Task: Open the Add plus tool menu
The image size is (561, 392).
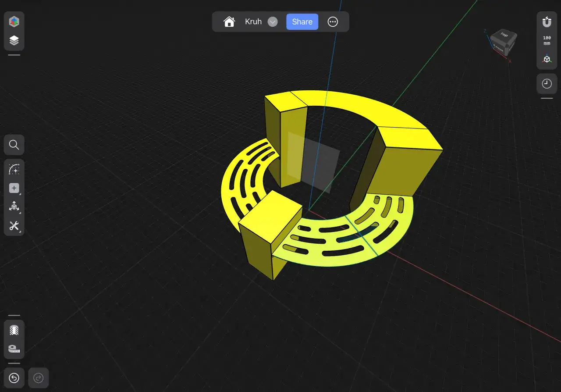Action: coord(14,188)
